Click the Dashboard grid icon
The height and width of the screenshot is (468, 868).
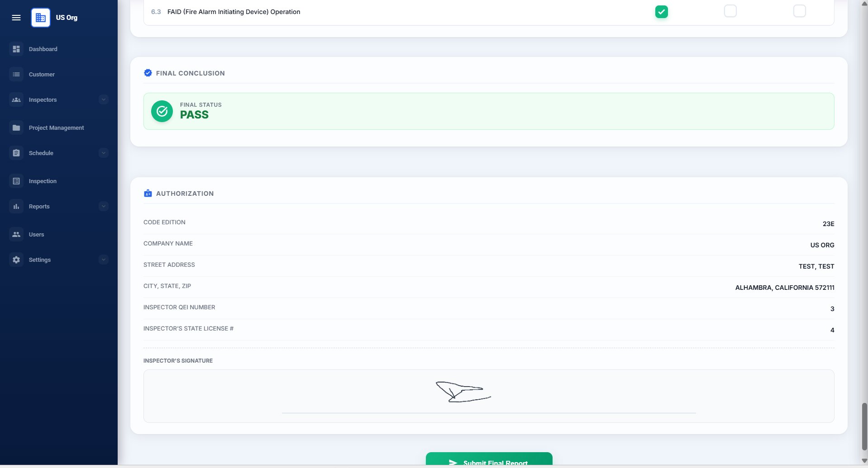tap(16, 49)
